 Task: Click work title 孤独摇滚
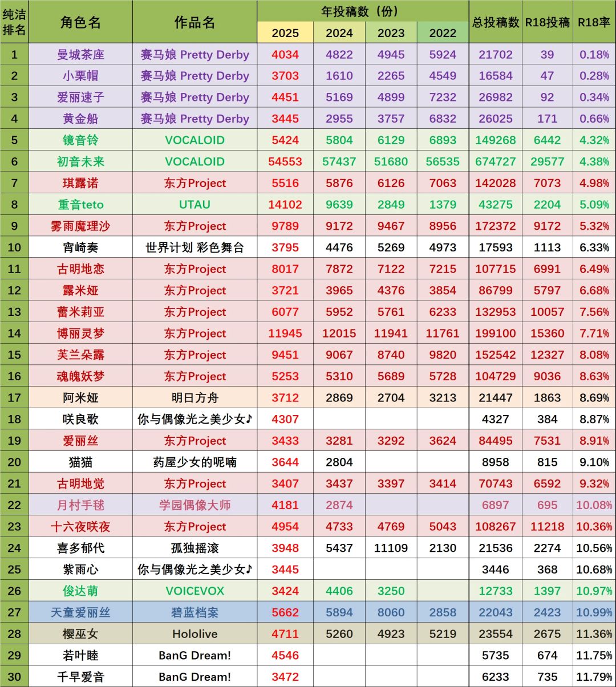click(194, 548)
